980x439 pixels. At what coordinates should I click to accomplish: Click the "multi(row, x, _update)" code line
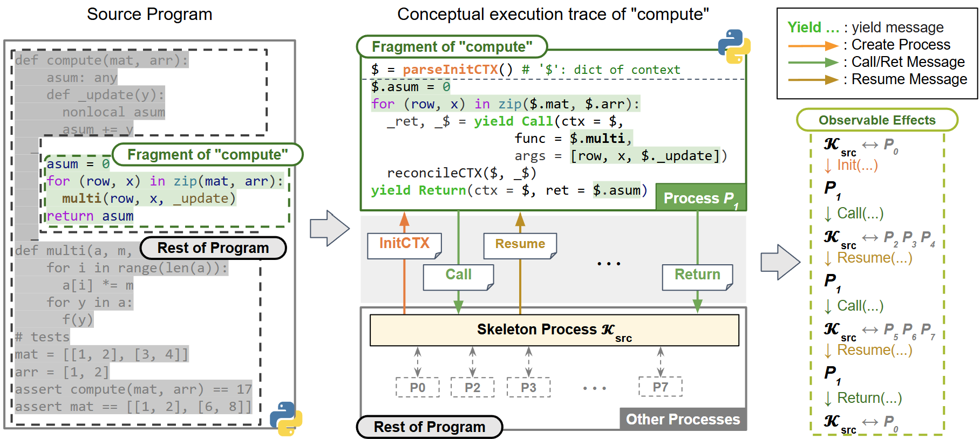point(149,199)
